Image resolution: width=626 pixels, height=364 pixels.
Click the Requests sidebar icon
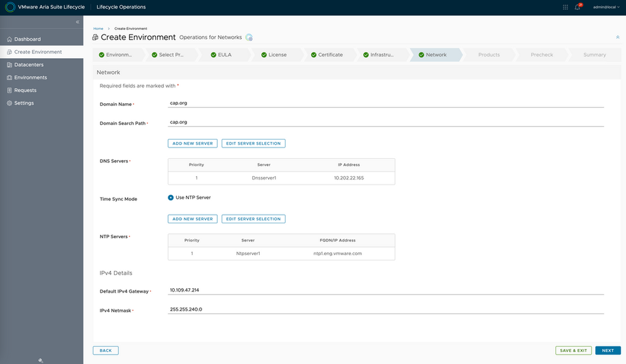tap(9, 90)
